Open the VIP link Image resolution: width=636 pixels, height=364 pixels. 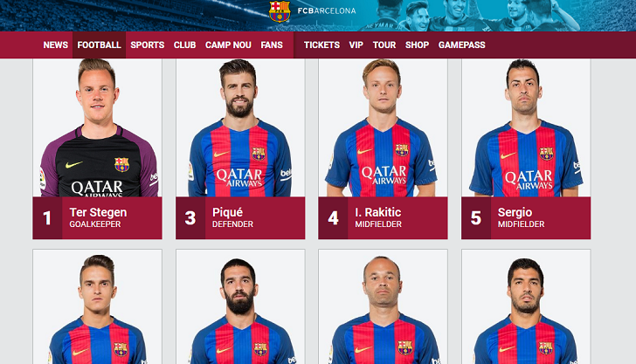356,45
